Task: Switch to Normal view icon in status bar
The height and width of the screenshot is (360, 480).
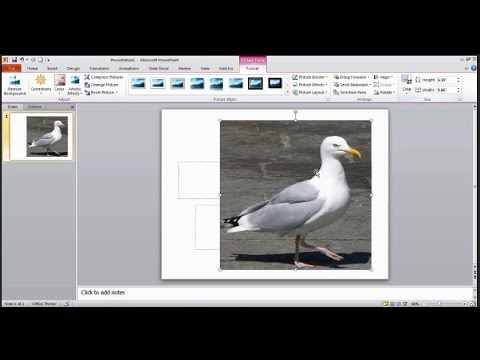Action: (x=385, y=304)
